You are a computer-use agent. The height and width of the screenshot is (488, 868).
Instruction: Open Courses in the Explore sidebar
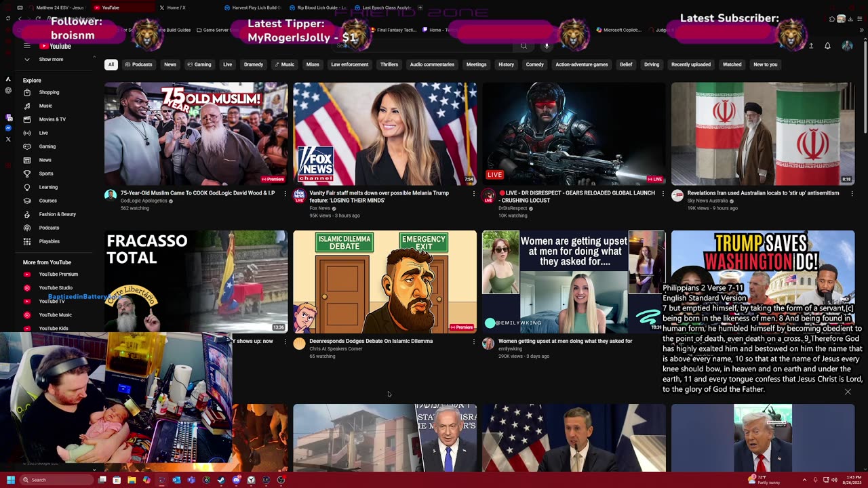click(47, 201)
